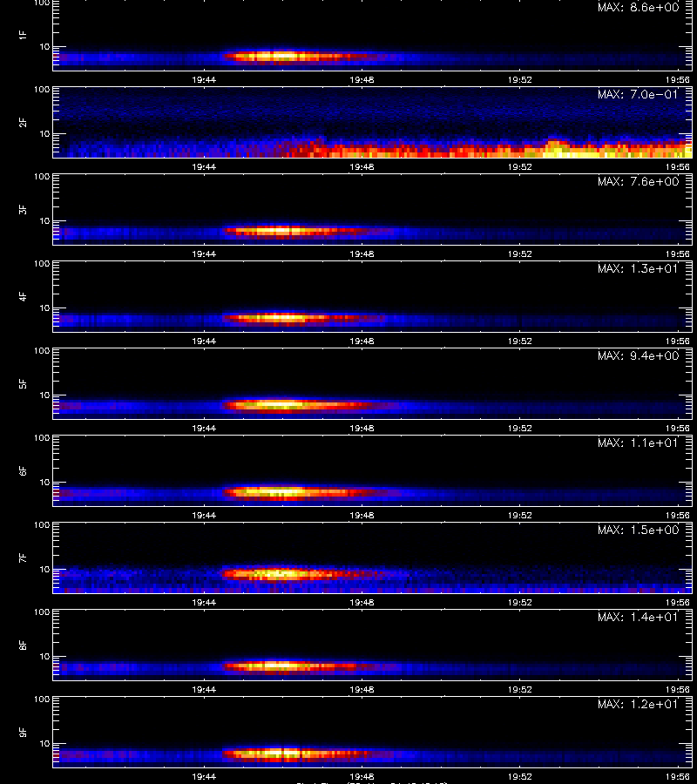Image resolution: width=697 pixels, height=784 pixels.
Task: Select the 'MAX: 1.3e+01' annotation
Action: (638, 268)
